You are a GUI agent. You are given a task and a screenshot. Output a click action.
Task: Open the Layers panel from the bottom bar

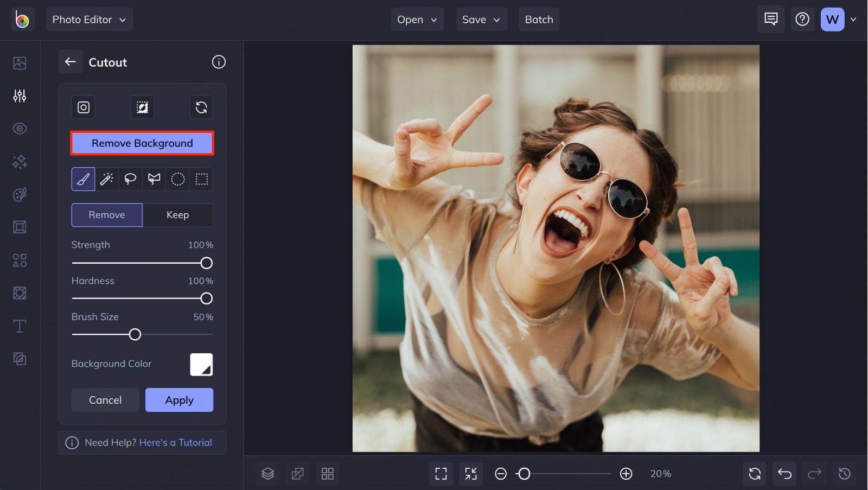[x=267, y=473]
